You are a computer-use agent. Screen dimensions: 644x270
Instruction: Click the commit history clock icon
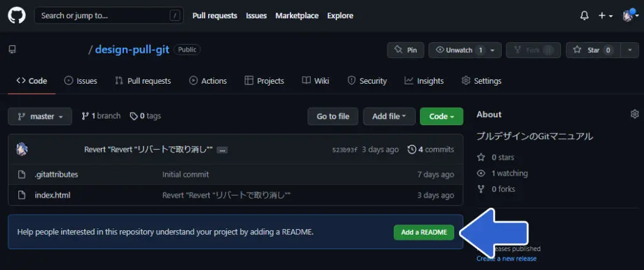click(412, 149)
